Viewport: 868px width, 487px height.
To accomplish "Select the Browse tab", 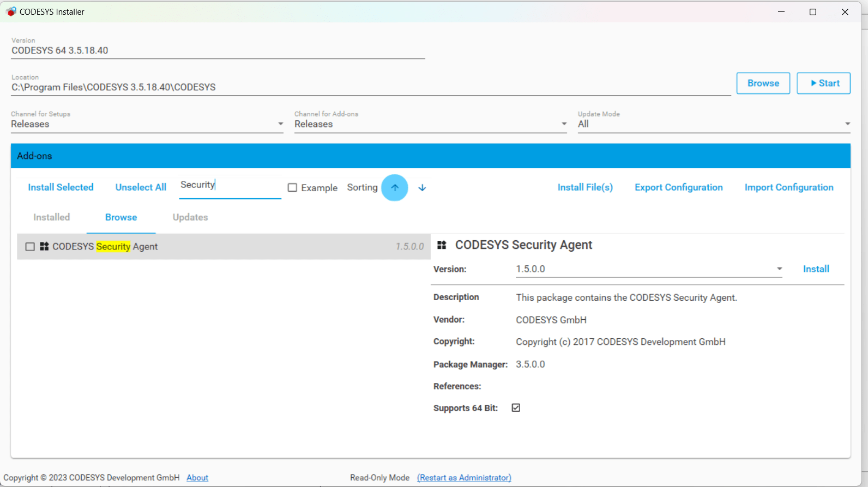I will click(121, 217).
